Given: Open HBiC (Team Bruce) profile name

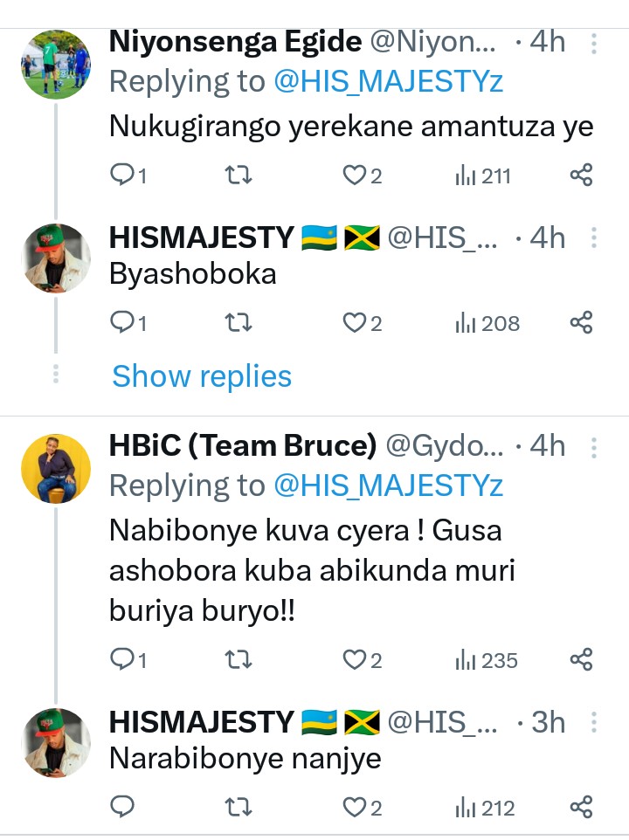Looking at the screenshot, I should 242,447.
